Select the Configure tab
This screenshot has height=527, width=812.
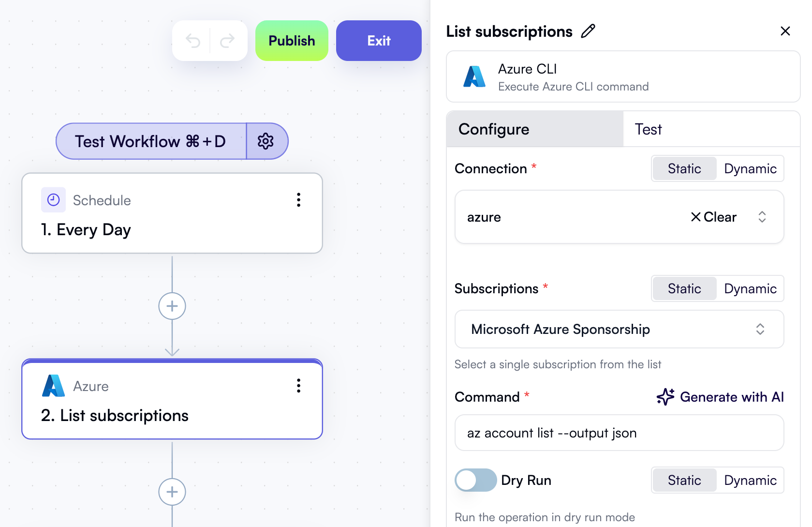tap(493, 129)
